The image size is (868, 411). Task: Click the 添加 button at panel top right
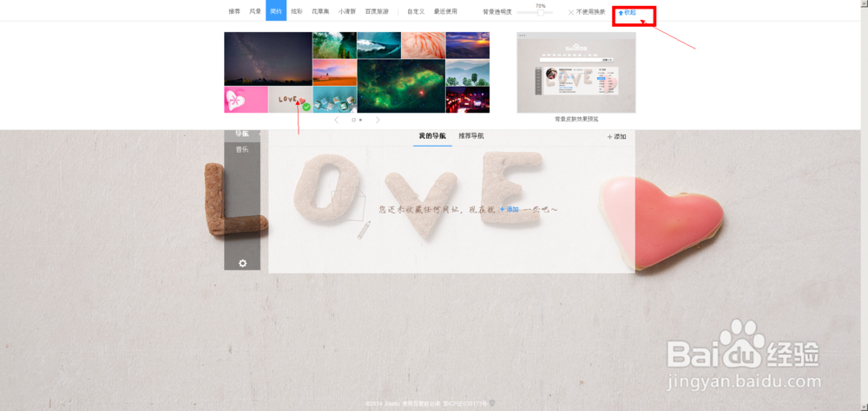[x=616, y=136]
